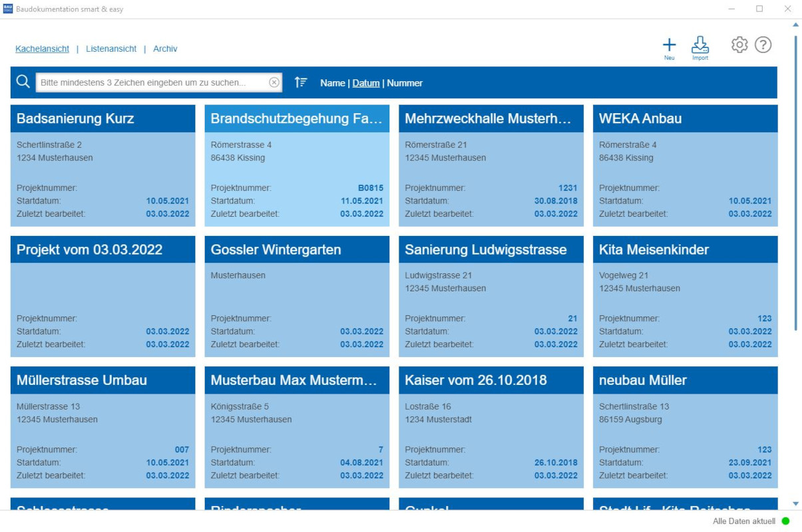
Task: Click the city line 86159 Augsburg
Action: [630, 420]
